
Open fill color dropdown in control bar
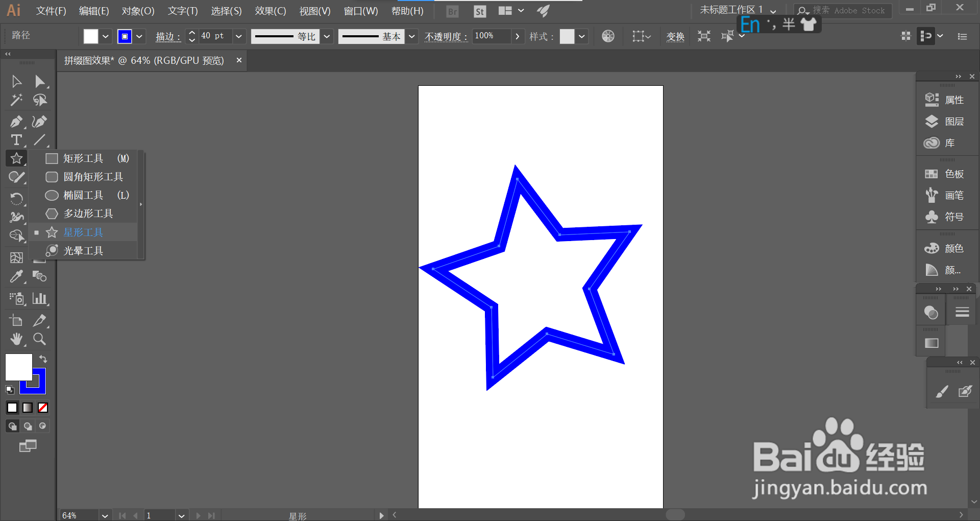click(106, 36)
